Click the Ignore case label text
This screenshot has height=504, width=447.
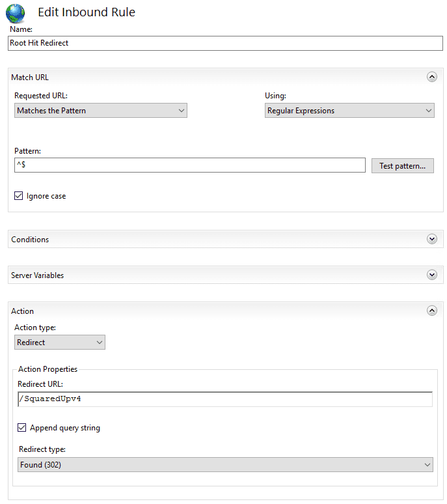pyautogui.click(x=46, y=196)
